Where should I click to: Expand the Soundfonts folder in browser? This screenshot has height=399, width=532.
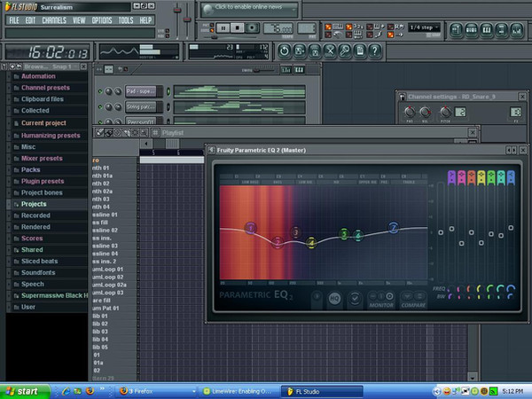[x=38, y=272]
